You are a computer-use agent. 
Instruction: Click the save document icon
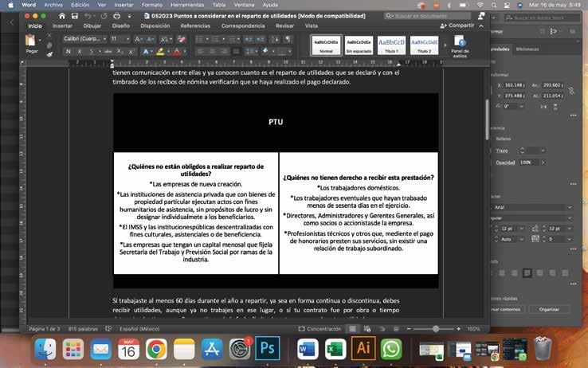pos(75,16)
